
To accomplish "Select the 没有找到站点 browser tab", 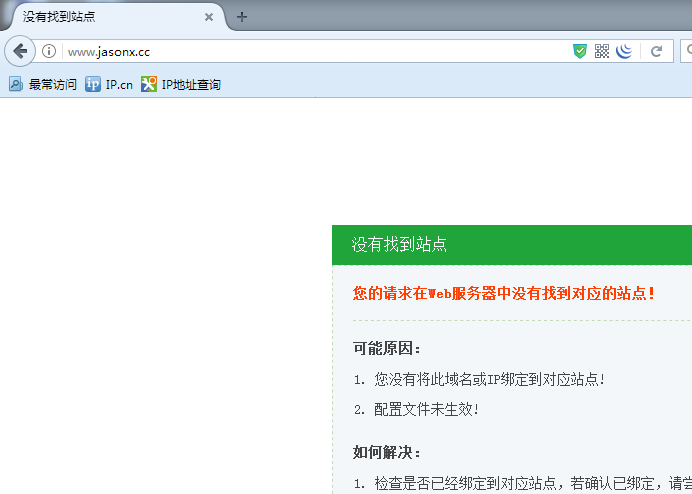I will [x=100, y=17].
